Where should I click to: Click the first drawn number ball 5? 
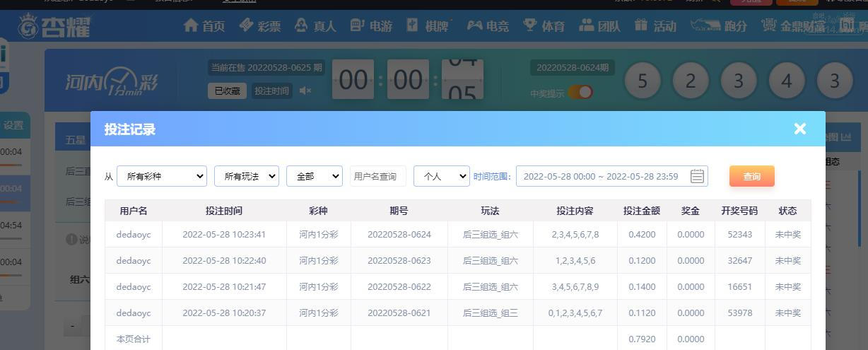(x=643, y=81)
